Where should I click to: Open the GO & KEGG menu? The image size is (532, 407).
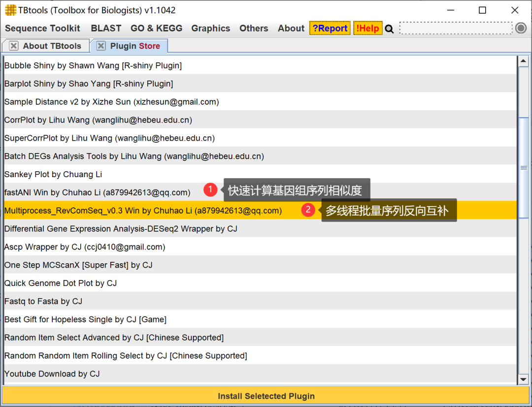point(157,29)
